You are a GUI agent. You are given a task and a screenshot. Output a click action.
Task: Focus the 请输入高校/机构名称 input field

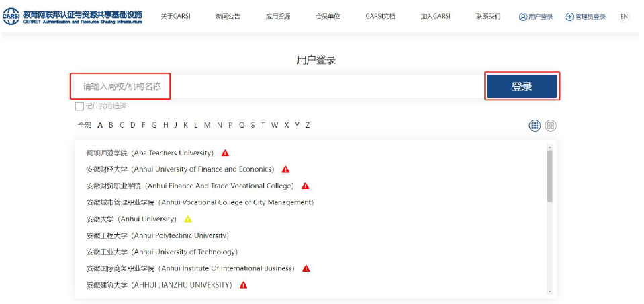point(279,86)
